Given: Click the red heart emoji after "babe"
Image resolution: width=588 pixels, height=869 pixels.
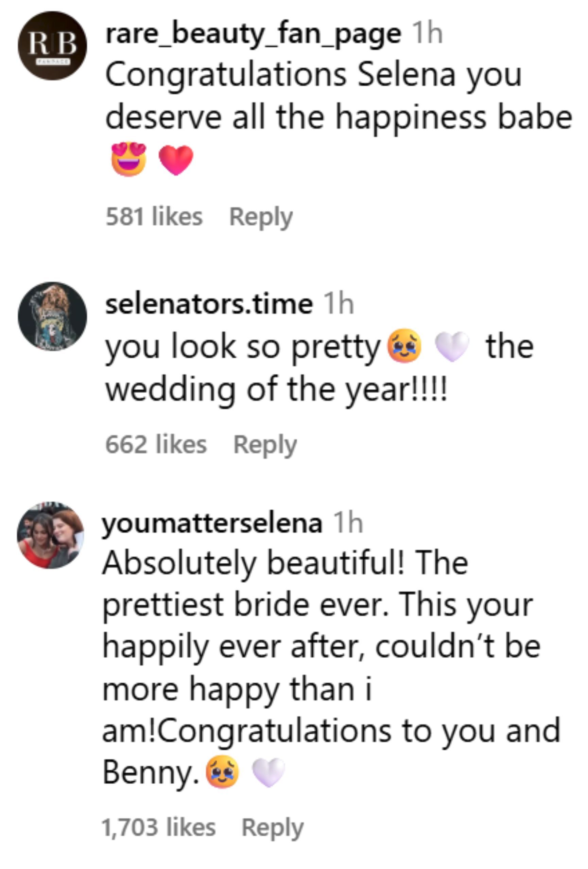Looking at the screenshot, I should (x=176, y=160).
